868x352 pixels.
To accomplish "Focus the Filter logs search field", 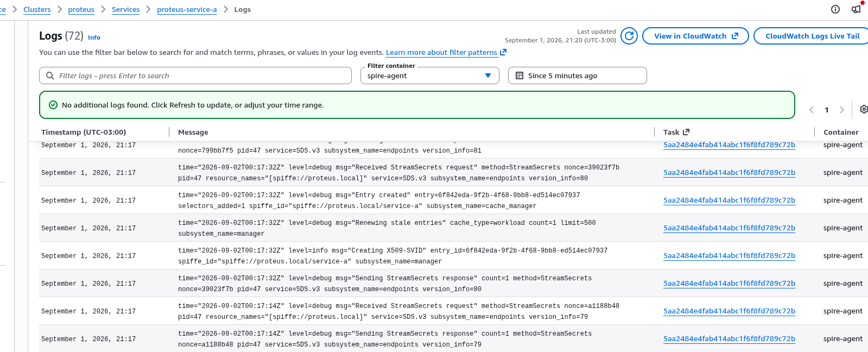I will 195,76.
